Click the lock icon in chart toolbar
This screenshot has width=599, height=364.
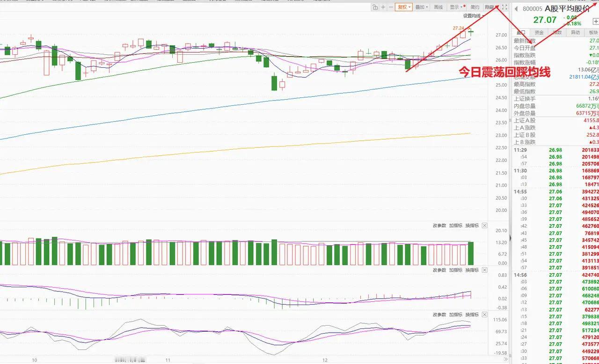375,7
